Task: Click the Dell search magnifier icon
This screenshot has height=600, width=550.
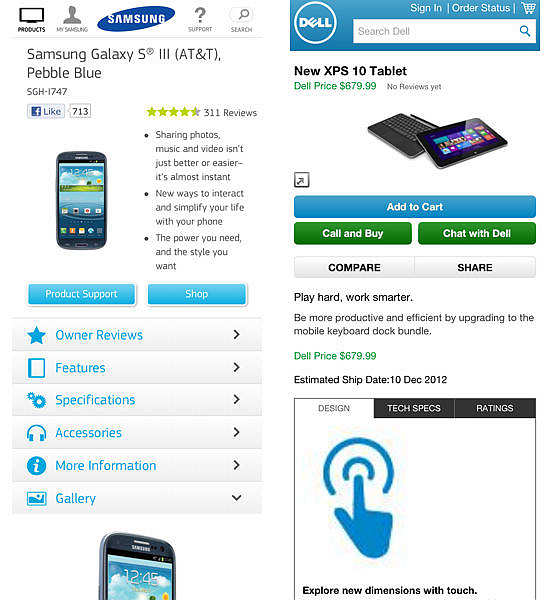Action: (525, 31)
